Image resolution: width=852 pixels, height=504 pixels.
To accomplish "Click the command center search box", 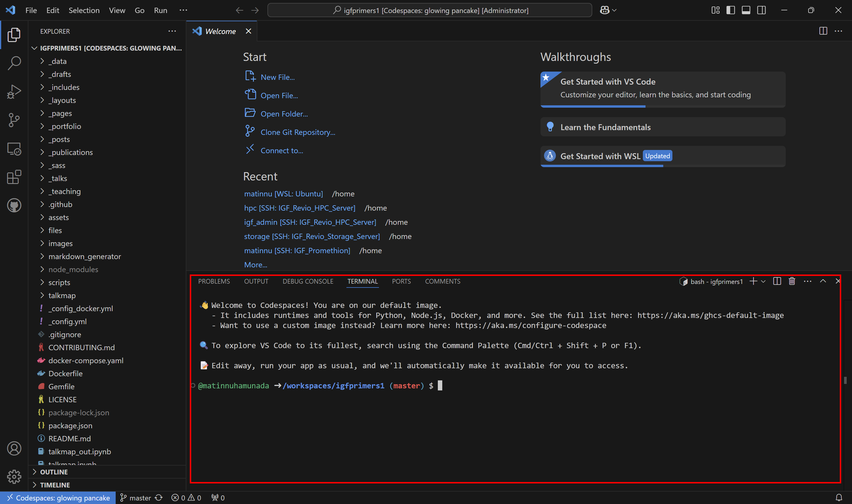I will (429, 10).
